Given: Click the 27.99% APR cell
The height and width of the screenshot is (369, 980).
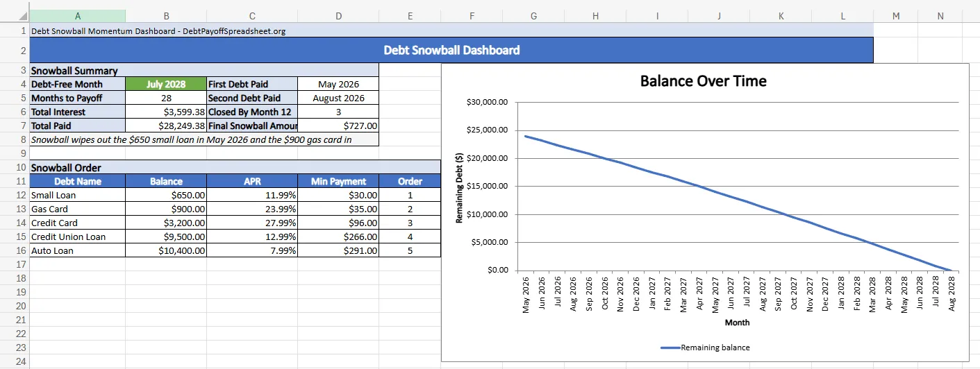Looking at the screenshot, I should tap(252, 223).
